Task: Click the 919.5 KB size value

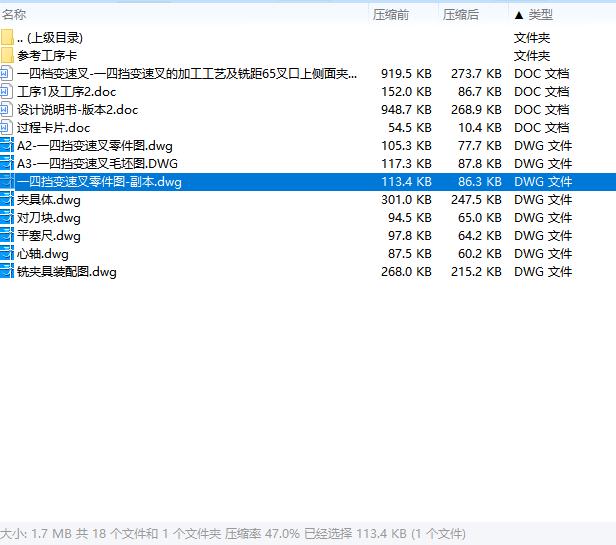Action: pyautogui.click(x=406, y=74)
